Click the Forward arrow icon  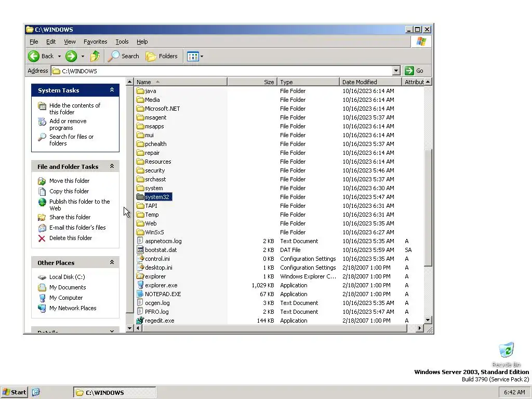71,56
